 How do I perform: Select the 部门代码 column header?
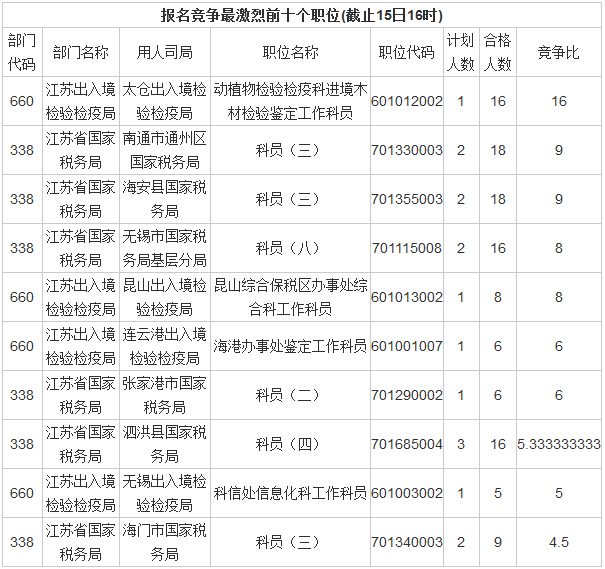coord(22,52)
